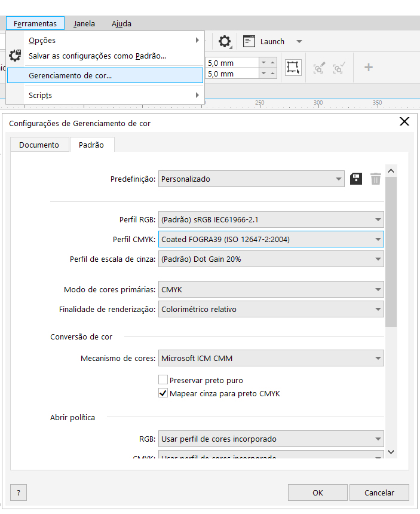Expand the Perfil CMYK dropdown
This screenshot has height=514, width=420.
271,240
